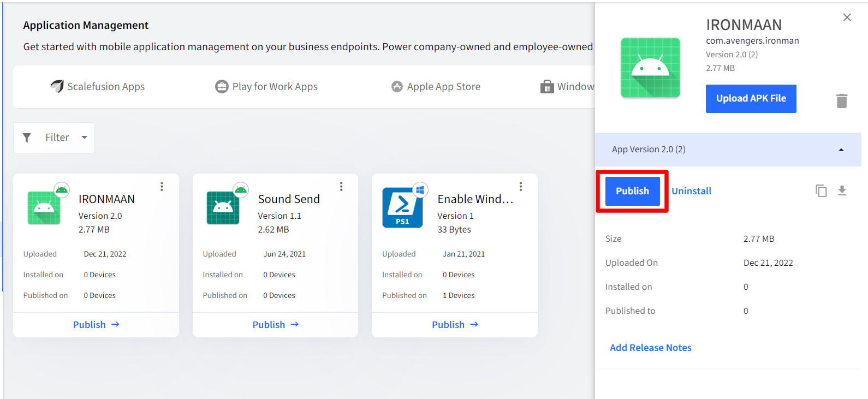Screen dimensions: 868x399
Task: Click the Apple App Store icon
Action: (x=397, y=87)
